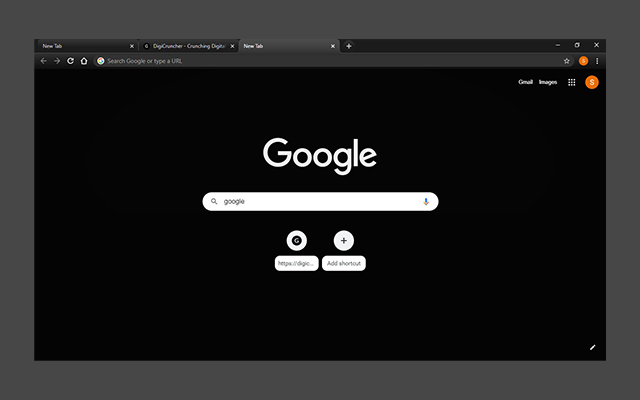Open the toolbar profile avatar S
Screen dimensions: 640x400
coord(583,61)
